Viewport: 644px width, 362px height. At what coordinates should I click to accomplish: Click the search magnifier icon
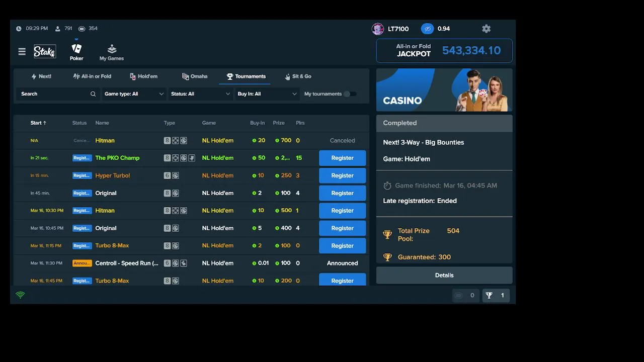coord(93,94)
